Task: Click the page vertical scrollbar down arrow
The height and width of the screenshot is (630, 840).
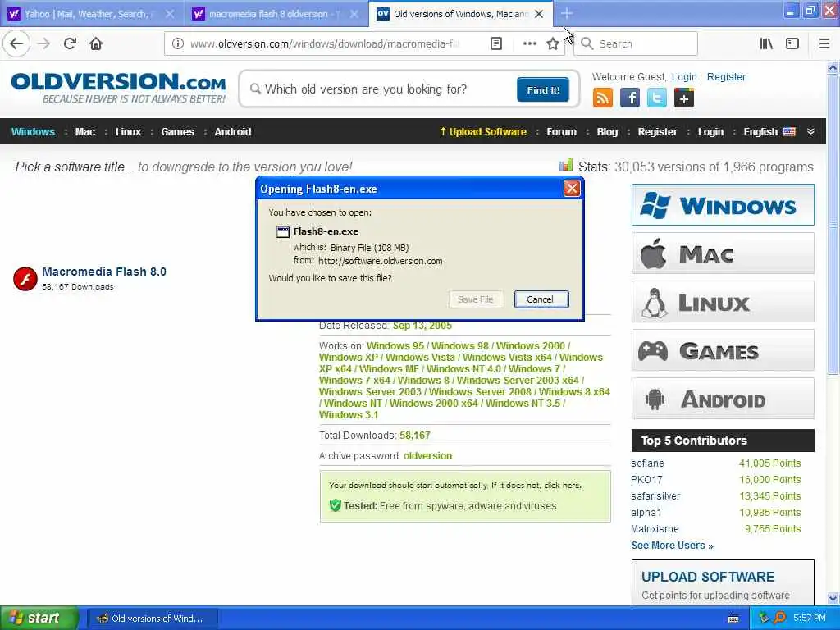Action: pos(833,598)
